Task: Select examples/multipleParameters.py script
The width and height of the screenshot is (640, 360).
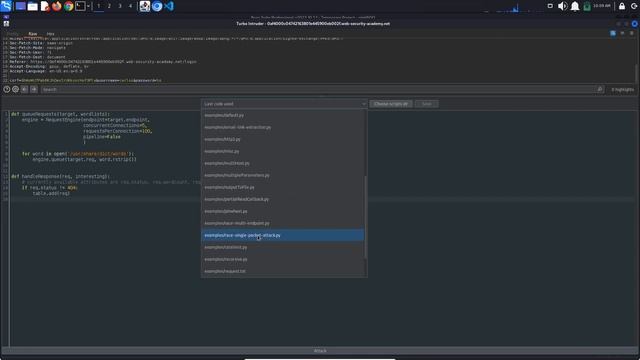Action: click(283, 175)
